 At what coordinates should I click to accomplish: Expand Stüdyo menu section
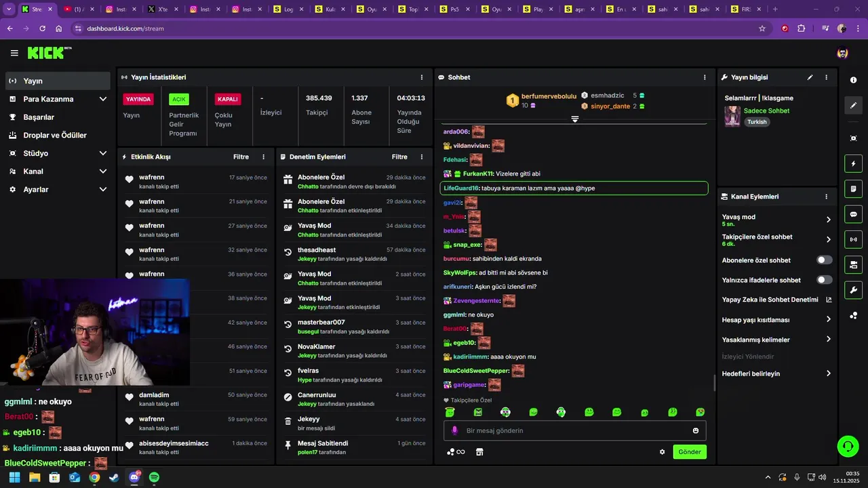click(x=103, y=153)
